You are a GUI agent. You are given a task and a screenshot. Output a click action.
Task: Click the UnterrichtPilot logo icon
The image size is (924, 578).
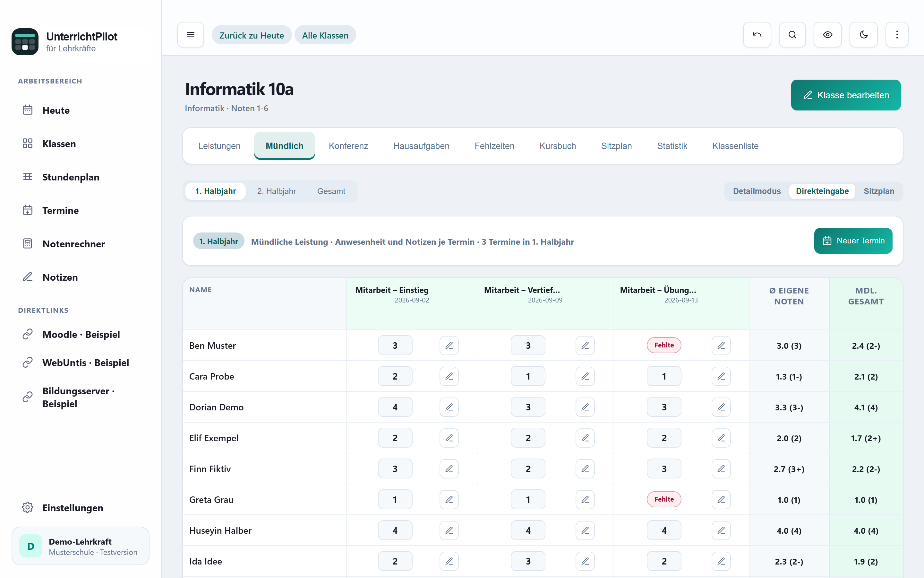pyautogui.click(x=25, y=42)
